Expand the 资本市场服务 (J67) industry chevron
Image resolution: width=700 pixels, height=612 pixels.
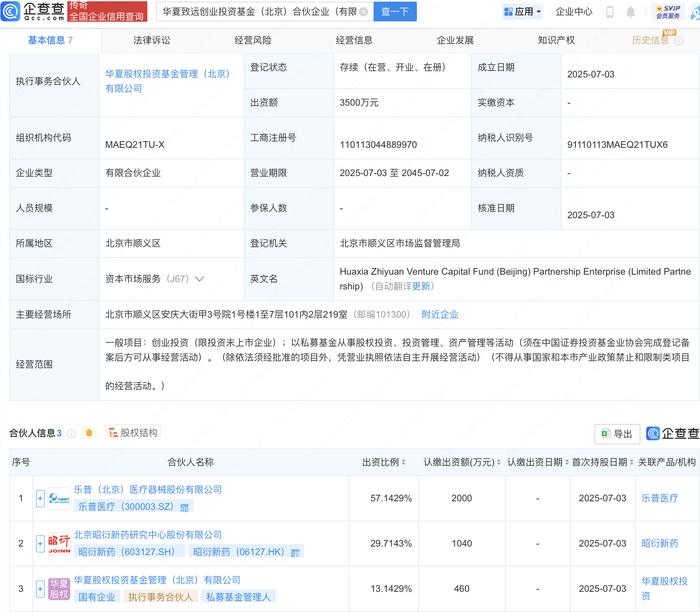tap(200, 279)
